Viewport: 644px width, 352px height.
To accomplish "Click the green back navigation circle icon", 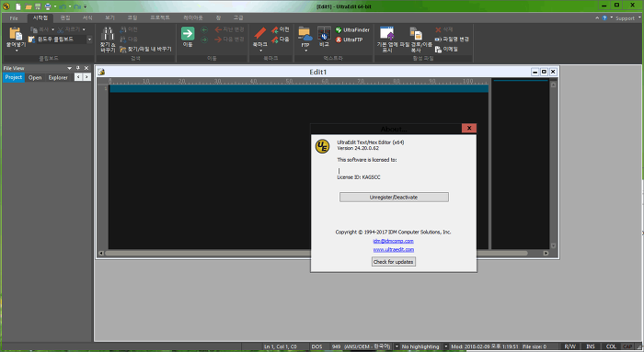I will (x=204, y=29).
